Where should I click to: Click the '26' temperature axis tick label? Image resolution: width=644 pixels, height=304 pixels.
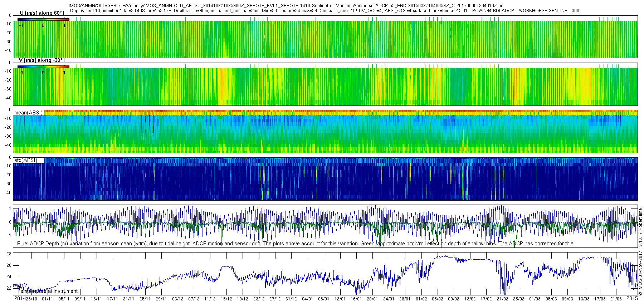(9, 265)
